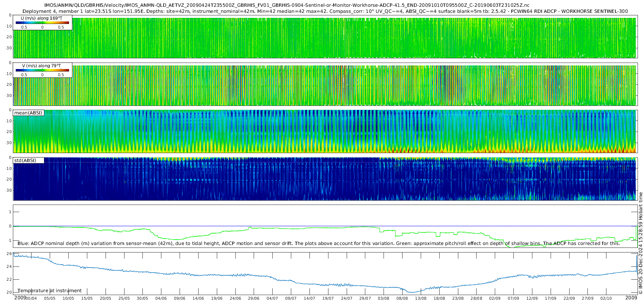
Task: Click the U velocity colorbar
Action: coord(42,23)
